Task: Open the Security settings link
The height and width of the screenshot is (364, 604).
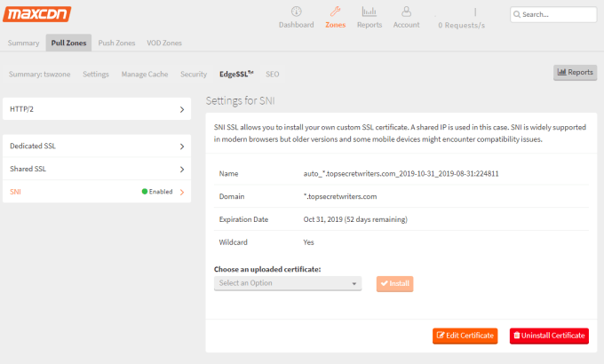Action: click(x=194, y=75)
